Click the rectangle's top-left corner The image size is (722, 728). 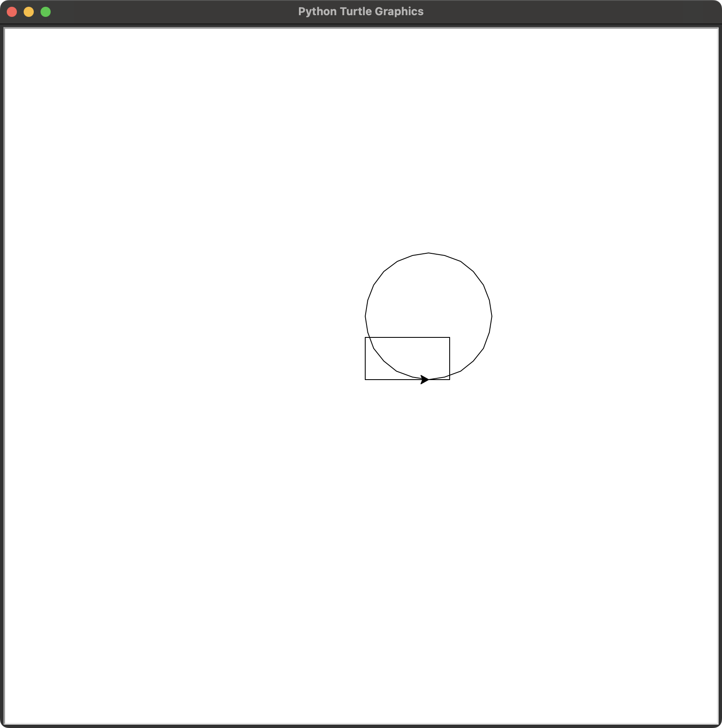365,337
